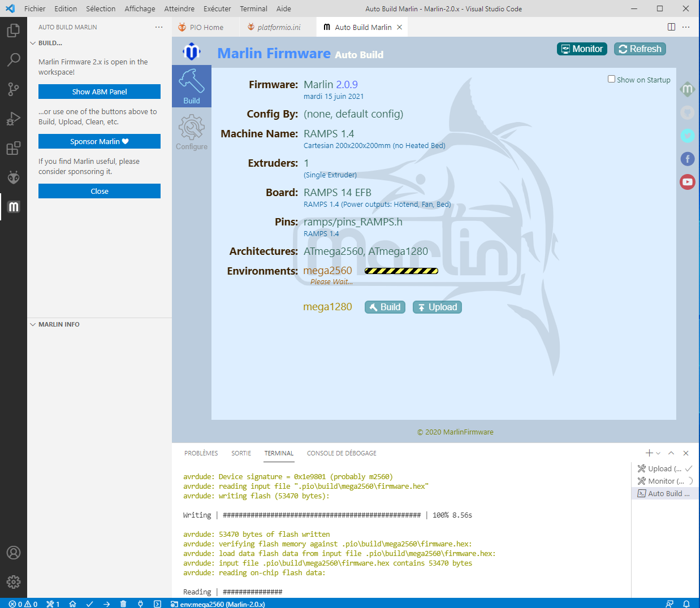
Task: Select Upload task in terminal list
Action: 665,468
